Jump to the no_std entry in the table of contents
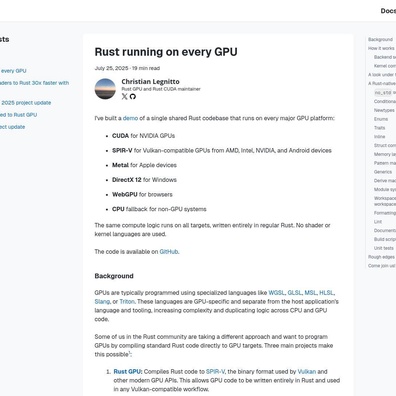This screenshot has width=396, height=396. click(385, 92)
